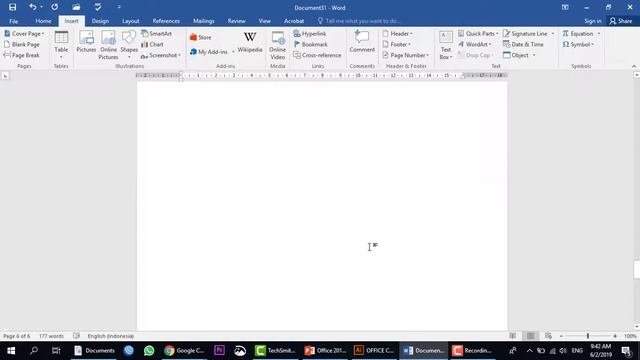Insert a Chart
Screen dimensions: 640x360
pyautogui.click(x=152, y=44)
